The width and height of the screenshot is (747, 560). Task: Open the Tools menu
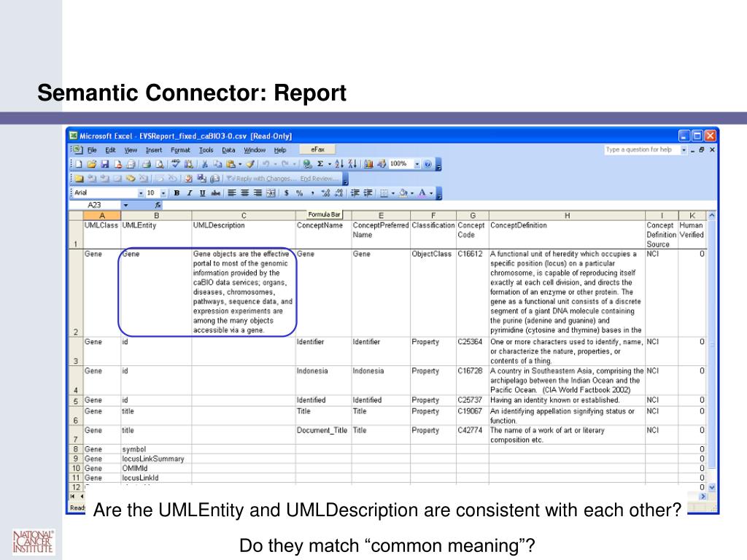click(x=206, y=150)
